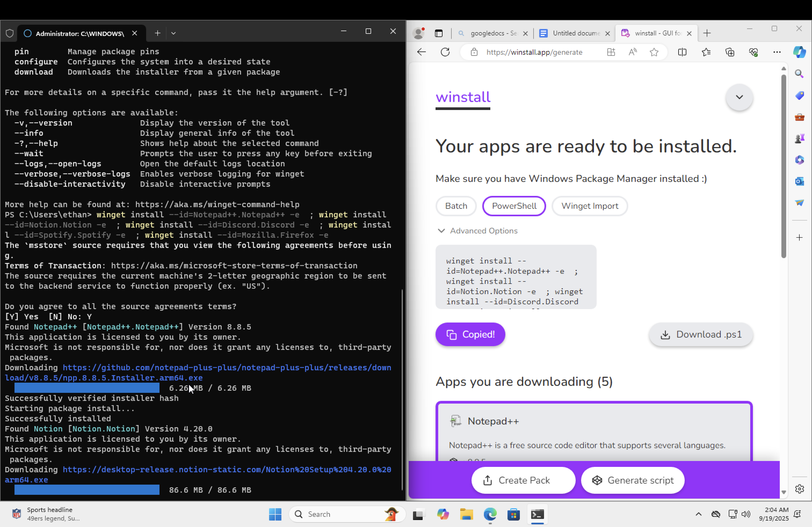812x527 pixels.
Task: Click the winstall.app address bar
Action: 534,52
